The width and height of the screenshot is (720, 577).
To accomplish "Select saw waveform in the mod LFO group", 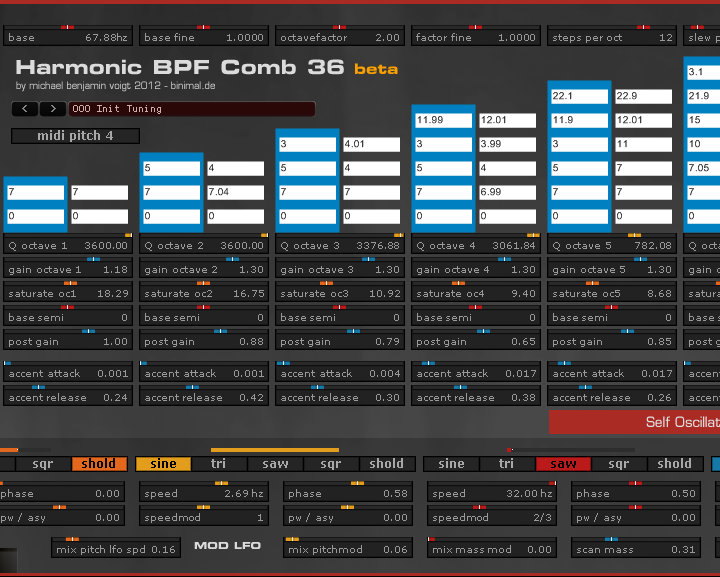I will 275,464.
